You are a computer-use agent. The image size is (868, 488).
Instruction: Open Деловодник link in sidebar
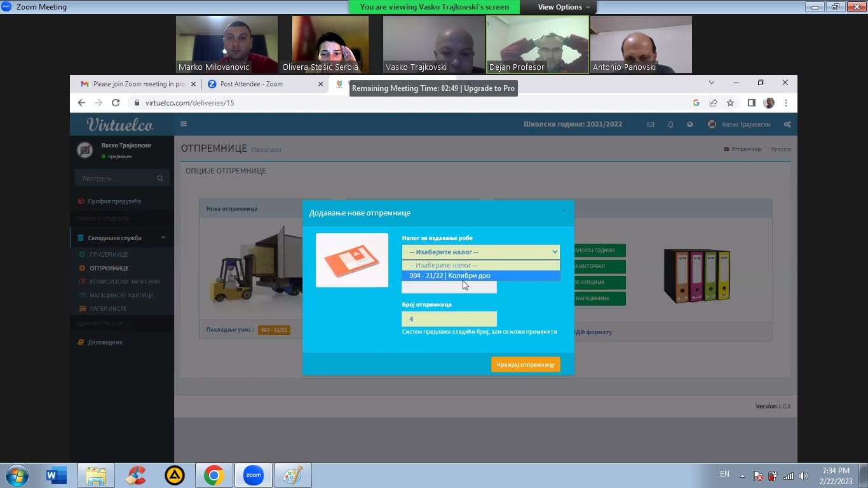pyautogui.click(x=105, y=342)
